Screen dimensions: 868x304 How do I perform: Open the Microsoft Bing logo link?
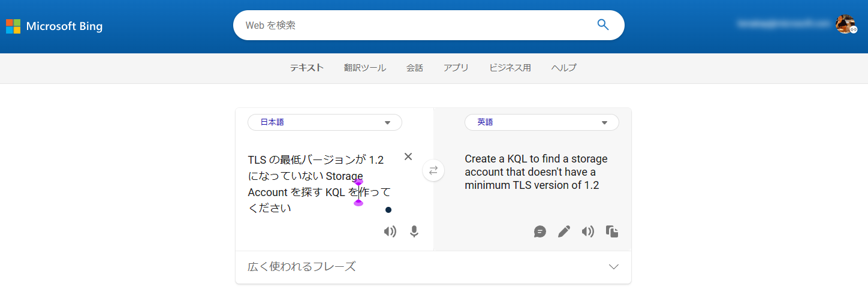pyautogui.click(x=55, y=26)
